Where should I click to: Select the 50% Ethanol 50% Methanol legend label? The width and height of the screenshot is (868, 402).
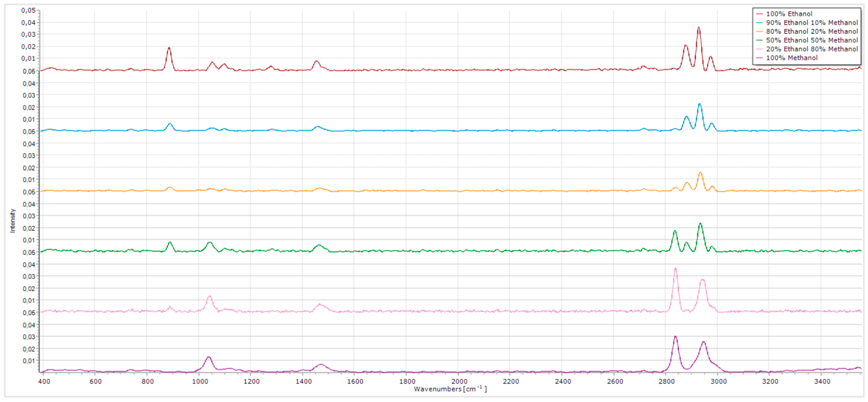coord(812,40)
